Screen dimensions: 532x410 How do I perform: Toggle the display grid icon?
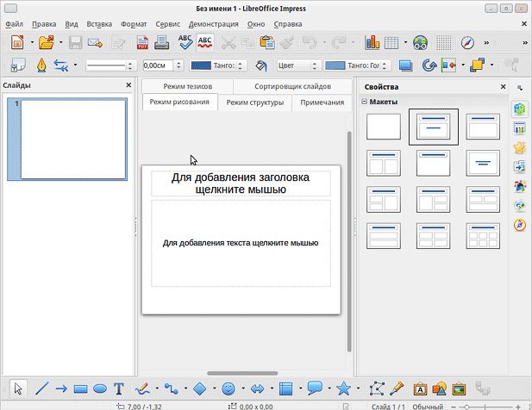coord(443,43)
